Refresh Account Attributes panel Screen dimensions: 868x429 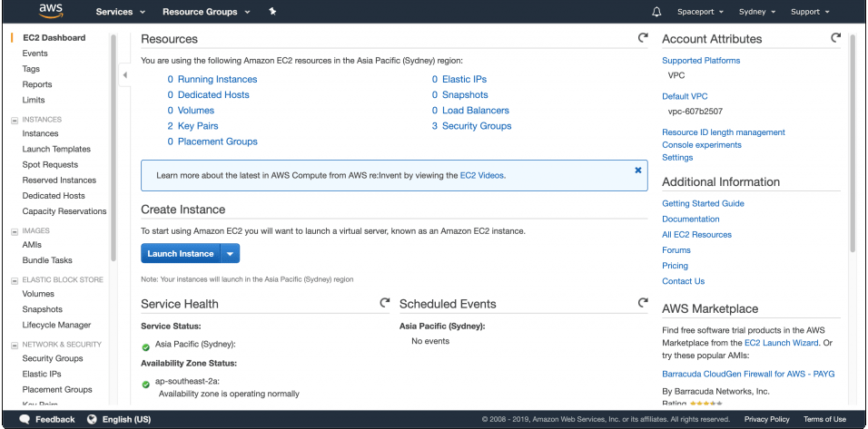[x=835, y=37]
